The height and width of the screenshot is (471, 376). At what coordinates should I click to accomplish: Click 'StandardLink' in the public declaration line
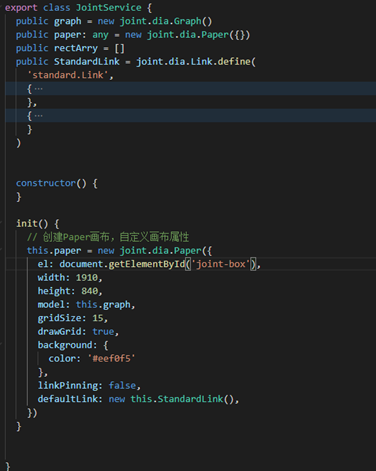pyautogui.click(x=87, y=62)
